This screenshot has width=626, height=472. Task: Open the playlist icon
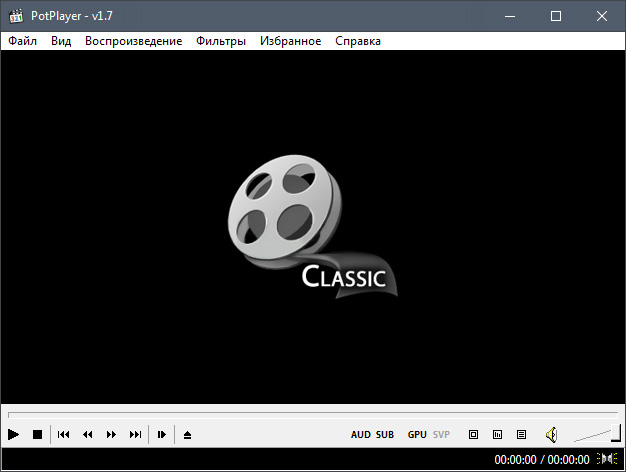click(521, 434)
